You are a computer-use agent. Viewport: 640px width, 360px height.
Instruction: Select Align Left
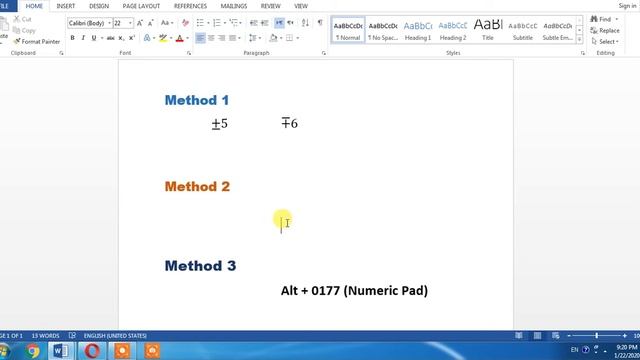[x=200, y=38]
